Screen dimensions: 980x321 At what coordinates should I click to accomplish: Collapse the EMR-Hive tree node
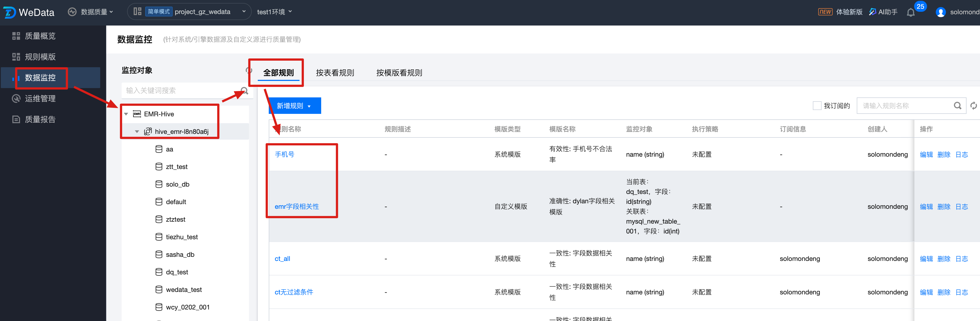tap(126, 114)
